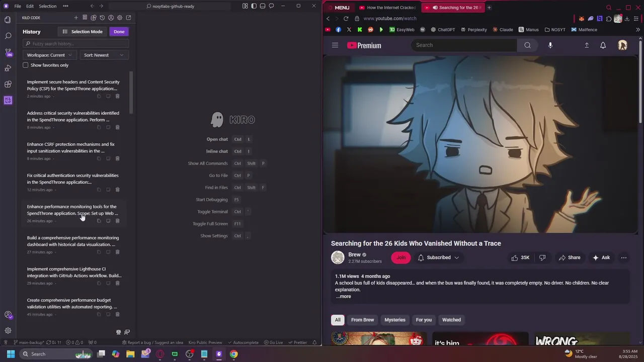The height and width of the screenshot is (362, 644).
Task: Delete the 'Enhance CSRF protection' history entry
Action: pyautogui.click(x=117, y=158)
